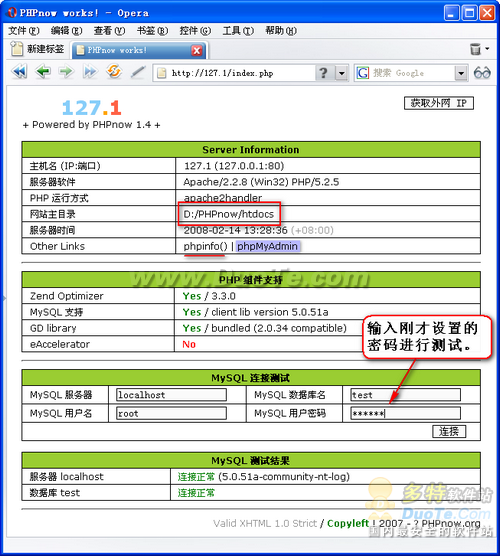Go back with the green left arrow
Viewport: 500px width, 556px height.
click(43, 72)
